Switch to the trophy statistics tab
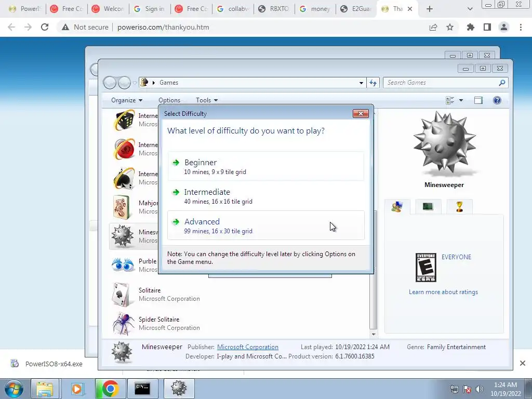 click(x=459, y=206)
